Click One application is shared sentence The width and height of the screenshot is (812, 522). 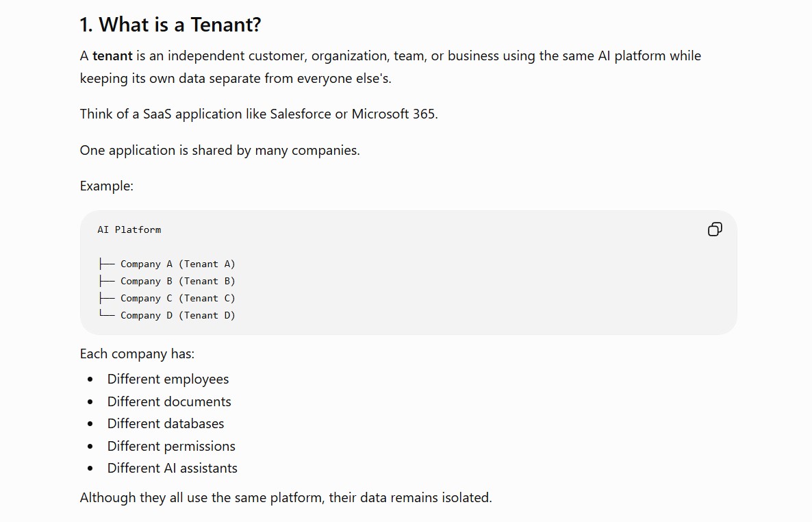[x=220, y=150]
